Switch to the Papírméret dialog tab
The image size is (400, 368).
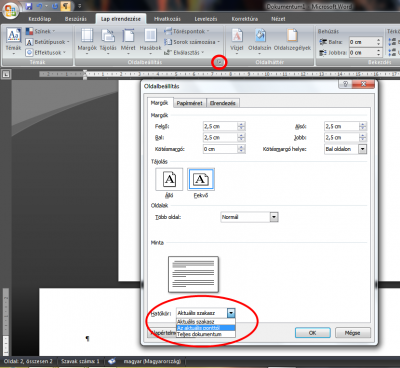tap(189, 103)
